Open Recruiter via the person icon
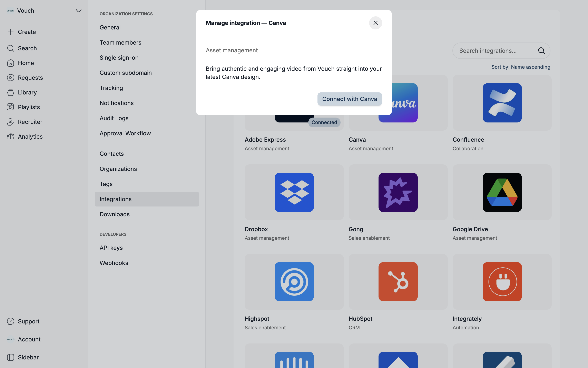 click(x=10, y=122)
